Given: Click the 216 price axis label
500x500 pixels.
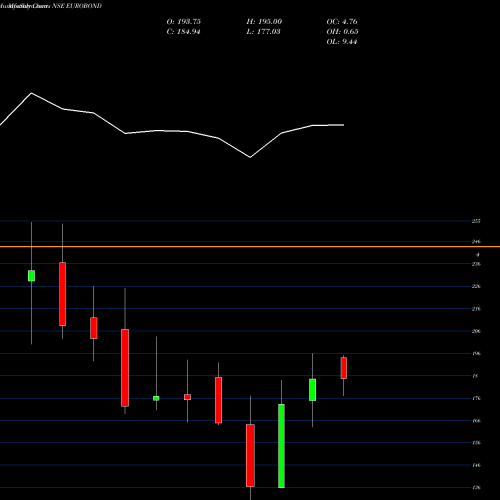Looking at the screenshot, I should [476, 309].
